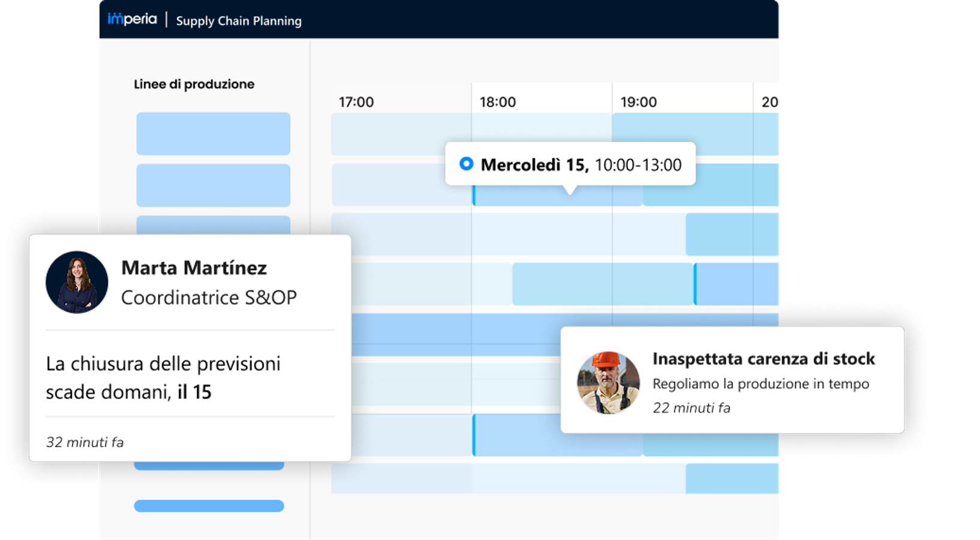Click the thin blue bar at the sidebar bottom

click(209, 506)
